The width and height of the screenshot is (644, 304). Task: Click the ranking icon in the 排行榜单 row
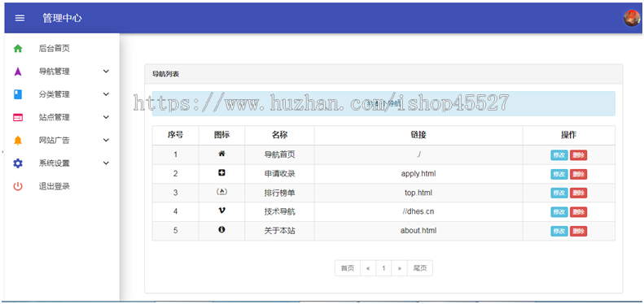[221, 192]
